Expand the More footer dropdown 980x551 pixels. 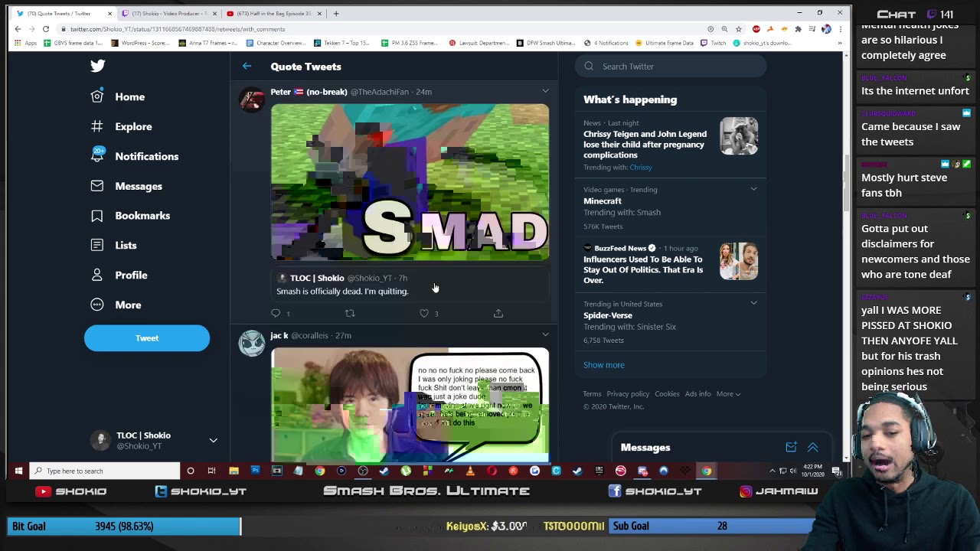[x=728, y=394]
